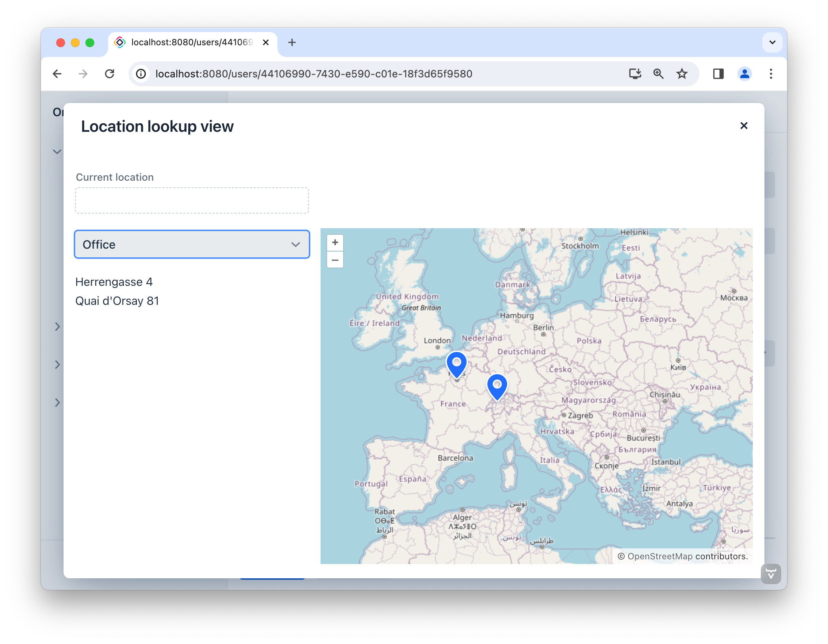The width and height of the screenshot is (828, 644).
Task: Click the forward navigation arrow
Action: (83, 73)
